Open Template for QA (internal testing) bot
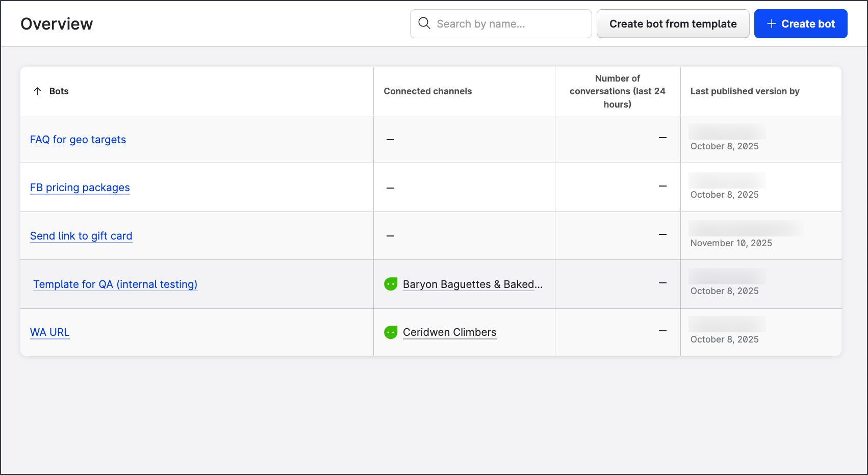Viewport: 868px width, 475px height. point(115,284)
